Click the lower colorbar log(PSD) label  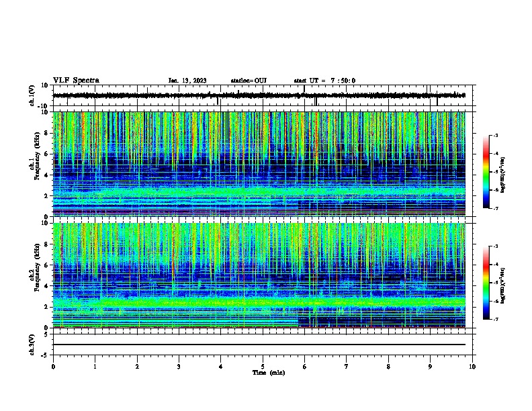point(502,285)
